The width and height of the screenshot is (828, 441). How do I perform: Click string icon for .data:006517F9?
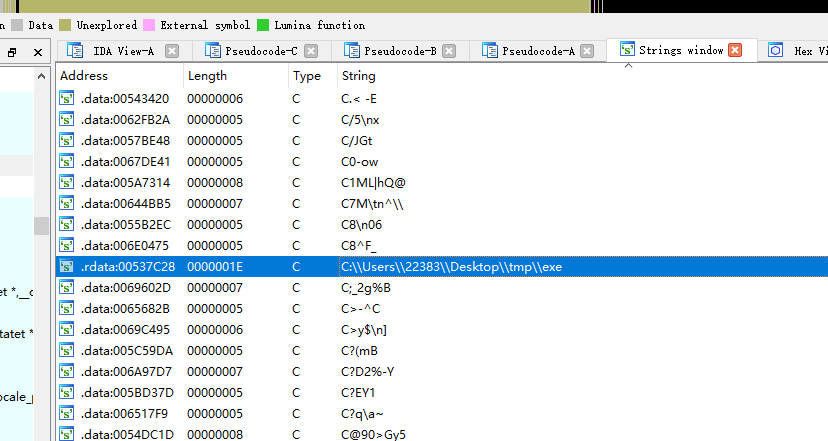pyautogui.click(x=67, y=414)
